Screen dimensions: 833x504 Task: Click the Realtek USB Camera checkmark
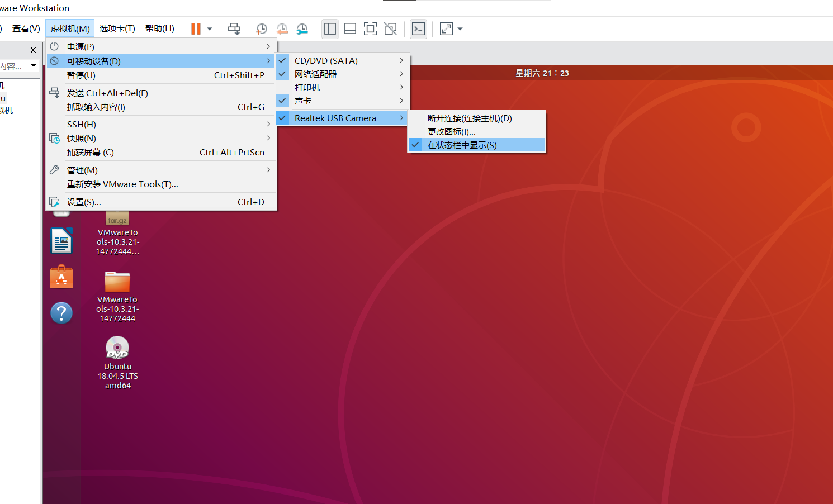[x=282, y=118]
